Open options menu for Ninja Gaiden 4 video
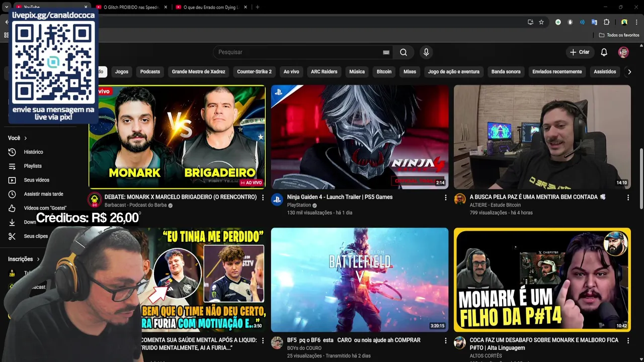The image size is (644, 362). point(445,198)
